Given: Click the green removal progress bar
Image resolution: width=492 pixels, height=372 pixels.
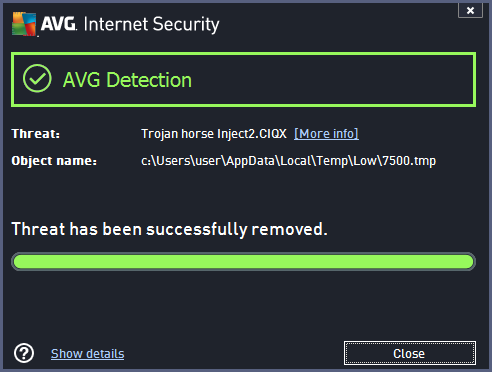Looking at the screenshot, I should coord(243,261).
